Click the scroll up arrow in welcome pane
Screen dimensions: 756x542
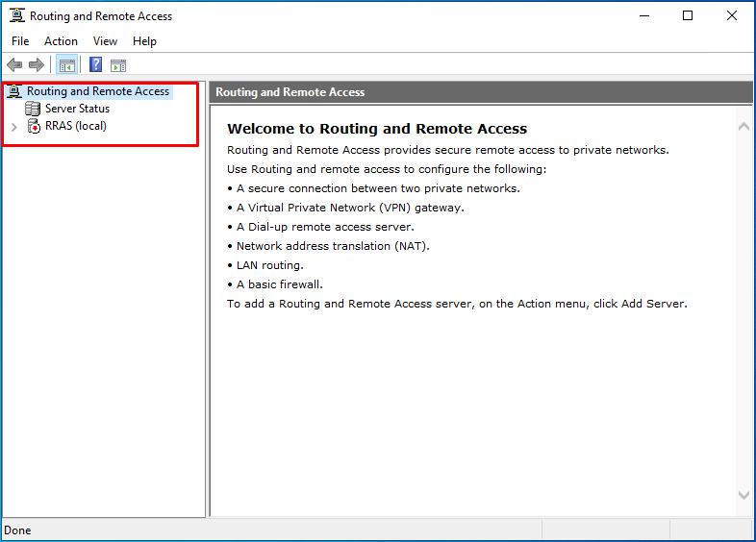coord(743,126)
